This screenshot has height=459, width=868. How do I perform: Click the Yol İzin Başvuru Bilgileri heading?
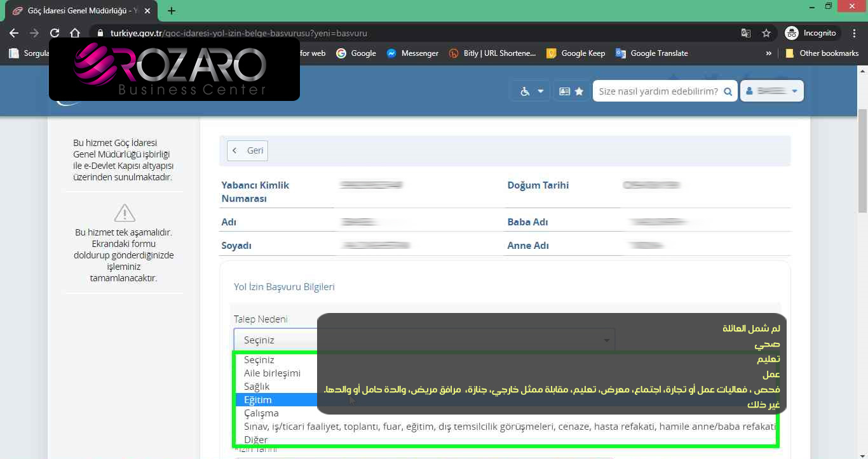pyautogui.click(x=284, y=286)
